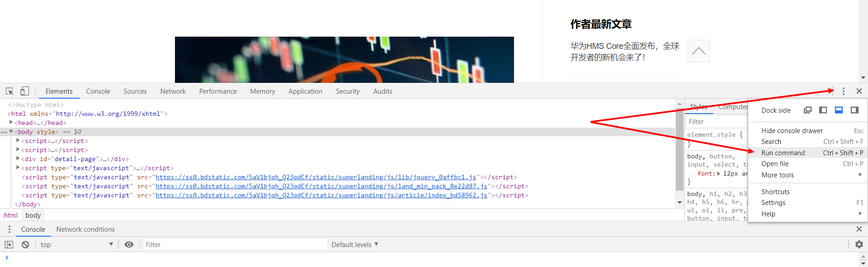Open the console drawer three-dot menu
Viewport: 868px width, 267px height.
[9, 229]
